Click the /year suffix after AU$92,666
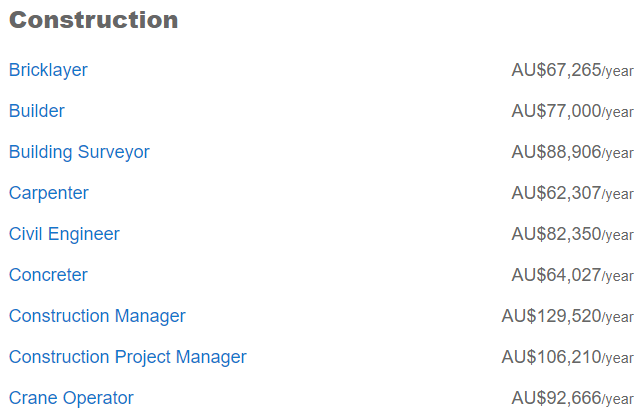Screen dimensions: 642x417 click(x=618, y=400)
